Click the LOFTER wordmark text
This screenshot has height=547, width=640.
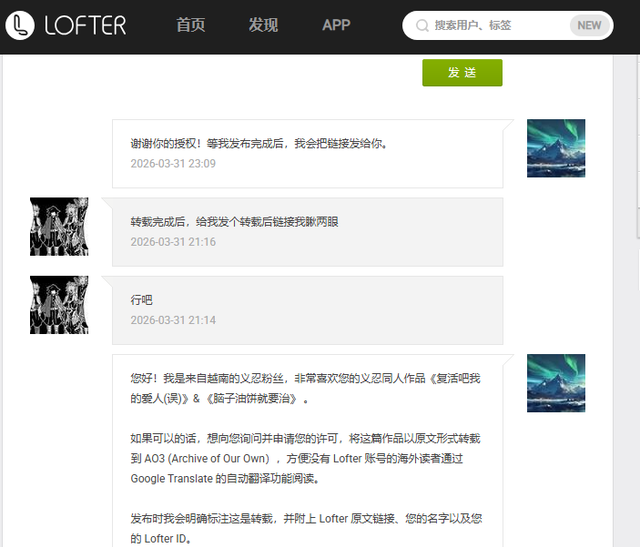(x=85, y=25)
